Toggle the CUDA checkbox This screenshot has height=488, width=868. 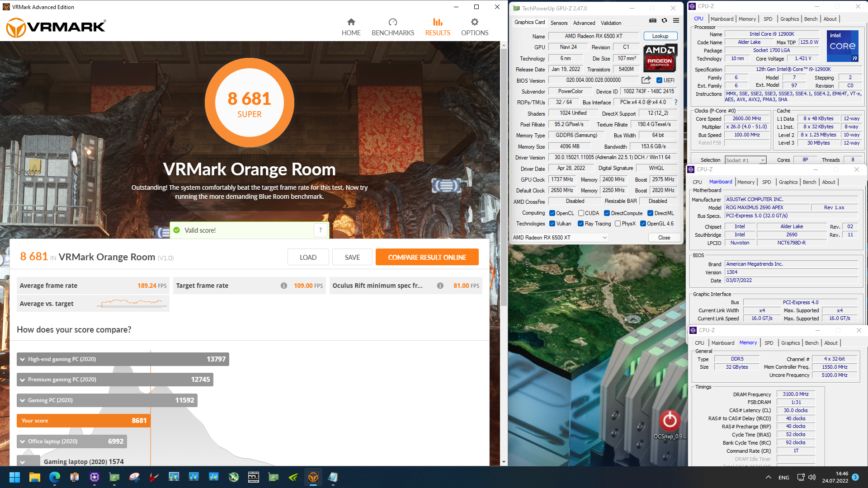tap(581, 213)
